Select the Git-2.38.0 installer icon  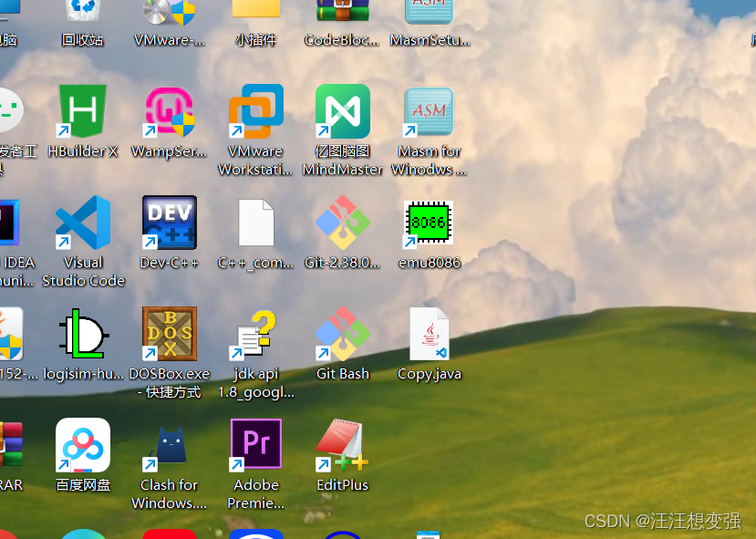pyautogui.click(x=343, y=223)
